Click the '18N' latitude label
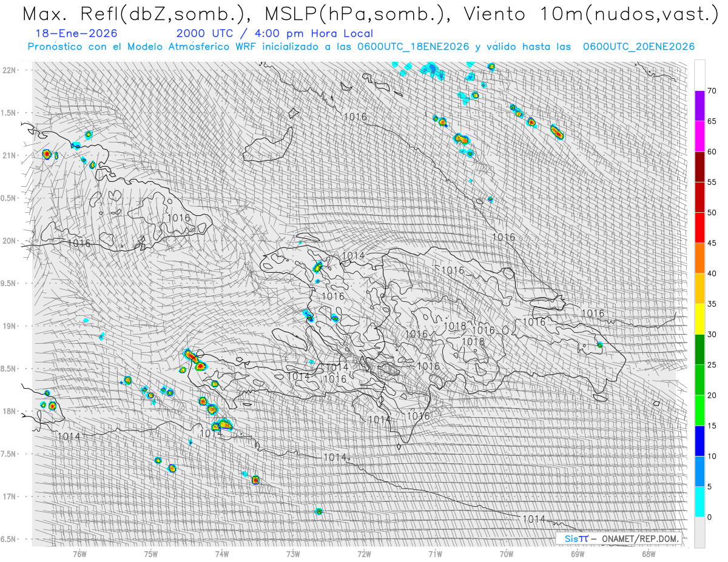 coord(8,411)
